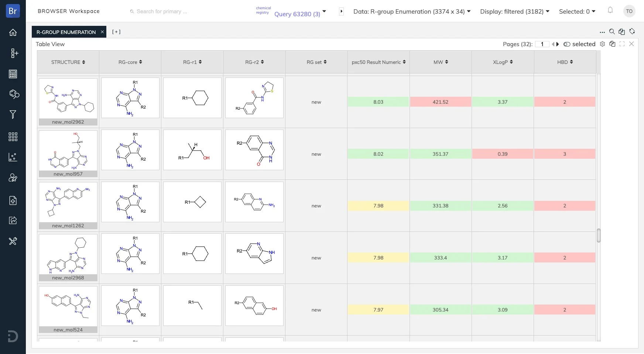644x354 pixels.
Task: Go to previous table page arrow
Action: 553,44
